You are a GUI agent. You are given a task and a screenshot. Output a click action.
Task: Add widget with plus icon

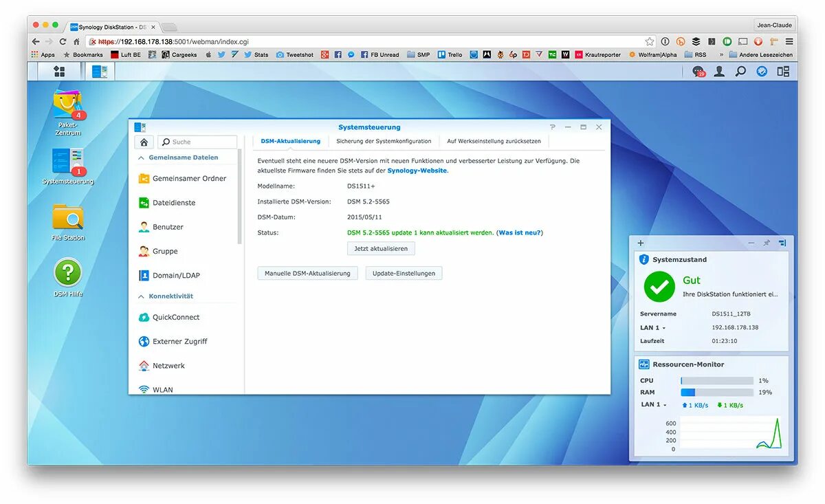[641, 243]
